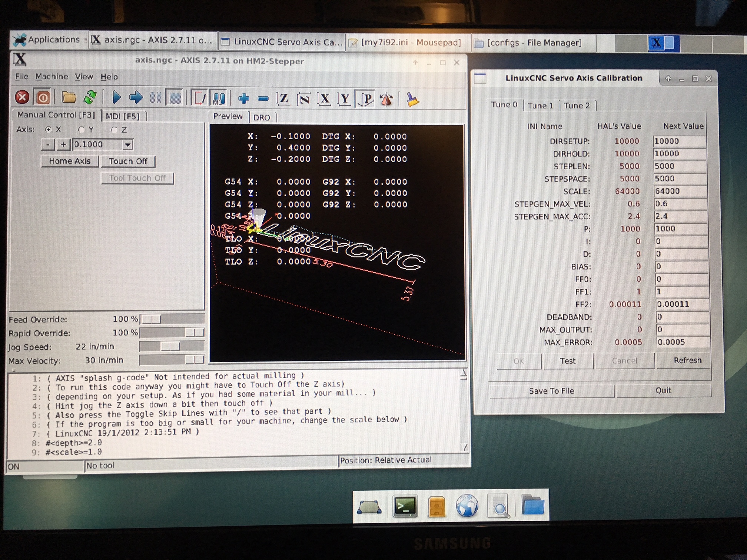The image size is (747, 560).
Task: Select the Manual Control [F3] tab
Action: 56,115
